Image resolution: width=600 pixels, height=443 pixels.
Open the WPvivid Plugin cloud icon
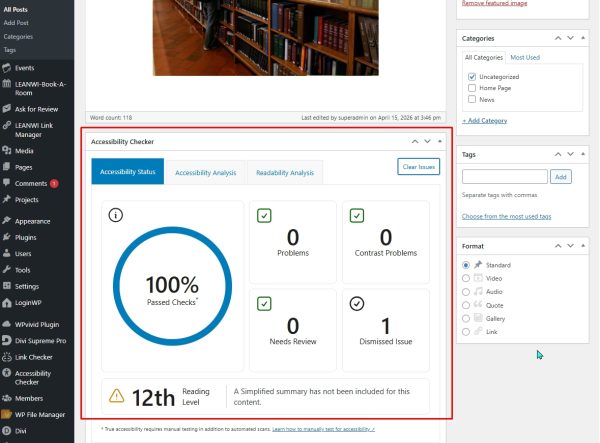coord(7,324)
